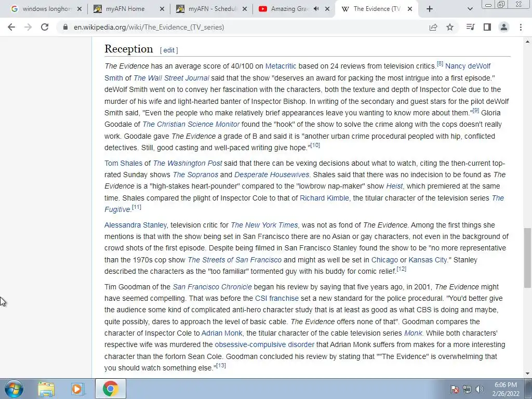Screen dimensions: 532x399
Task: Click the scrollbar up arrow
Action: (x=527, y=42)
